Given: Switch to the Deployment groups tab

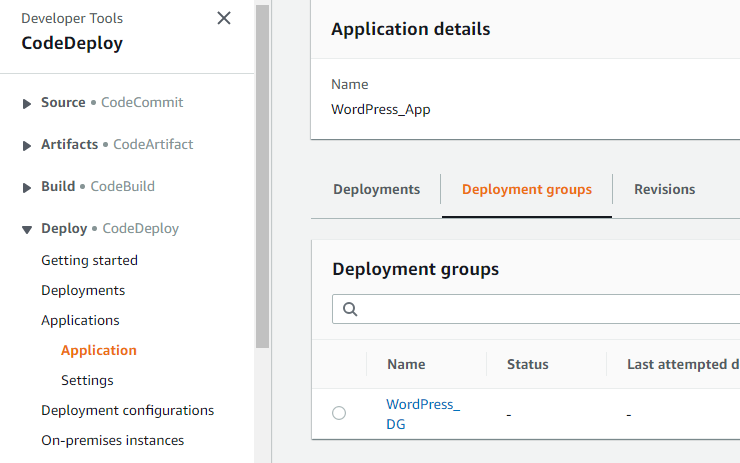Looking at the screenshot, I should 526,189.
